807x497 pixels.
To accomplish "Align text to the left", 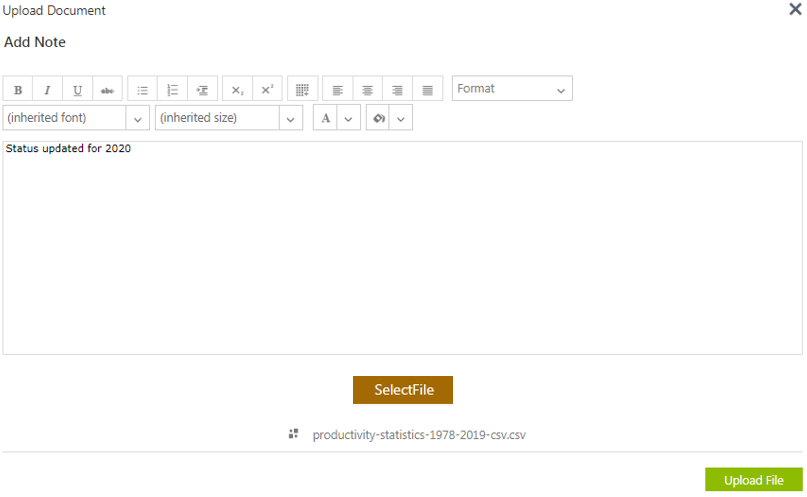I will (x=337, y=89).
